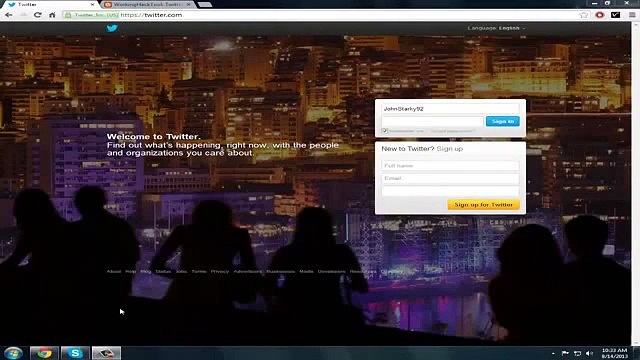640x360 pixels.
Task: Open the Media footer link
Action: coord(306,271)
